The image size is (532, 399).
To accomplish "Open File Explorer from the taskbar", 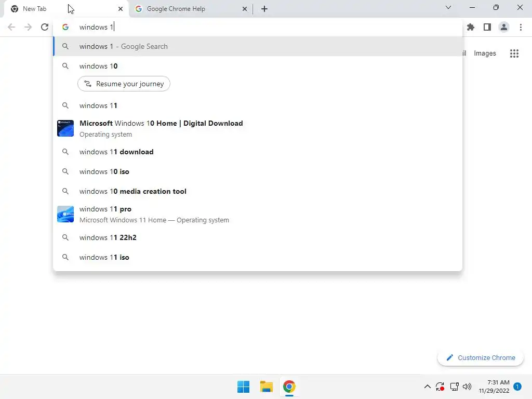I will click(x=267, y=387).
